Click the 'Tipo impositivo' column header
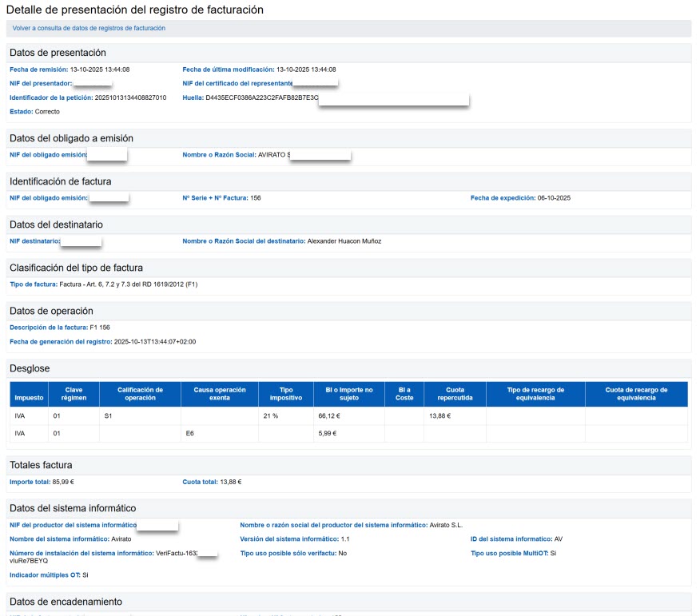700x616 pixels. 286,394
